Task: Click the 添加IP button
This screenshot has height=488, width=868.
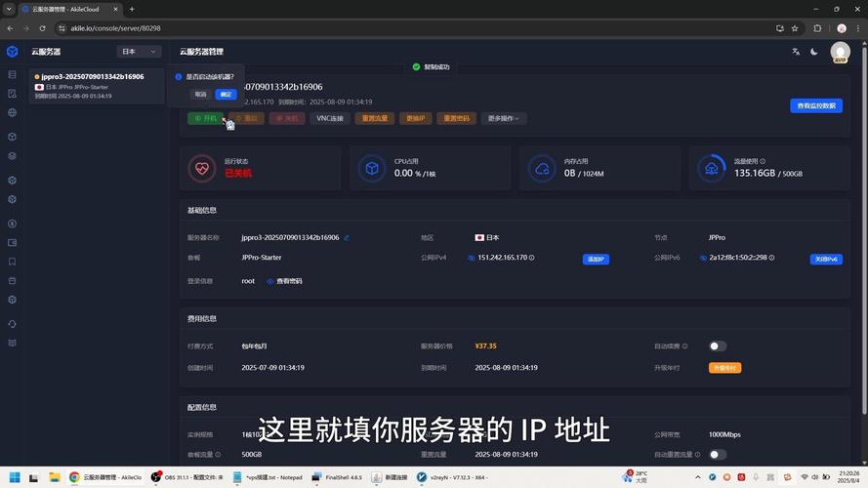Action: pos(596,259)
